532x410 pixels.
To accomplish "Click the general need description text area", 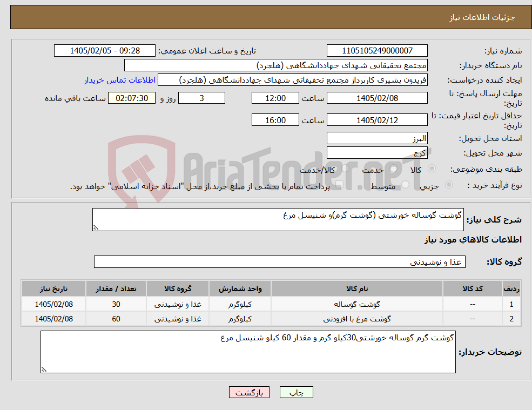I will tap(278, 220).
